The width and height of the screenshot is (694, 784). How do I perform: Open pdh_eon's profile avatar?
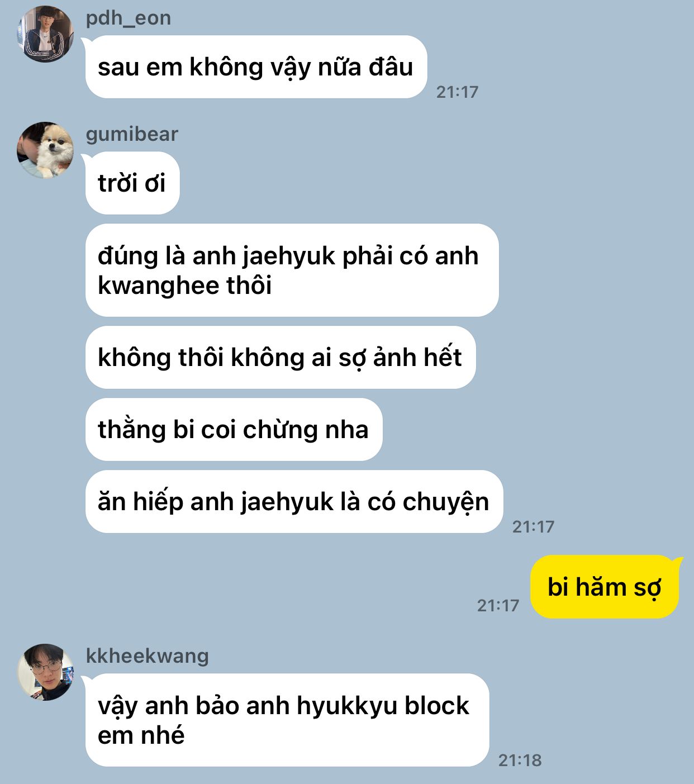pos(45,34)
